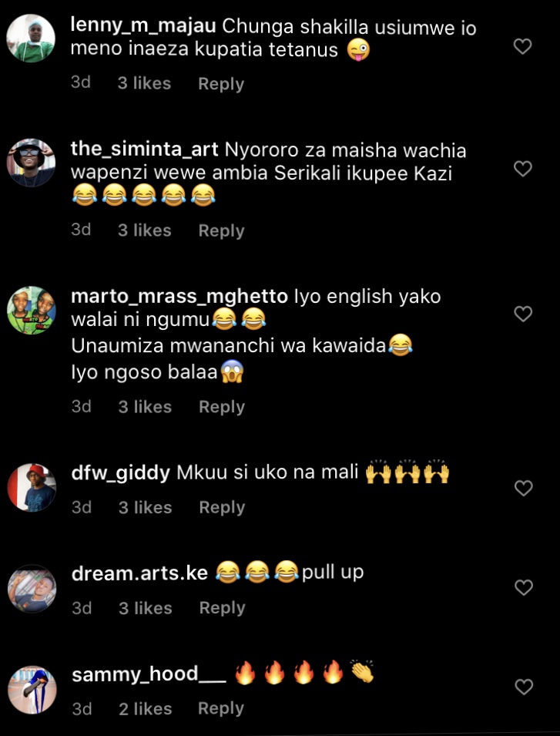Image resolution: width=560 pixels, height=736 pixels.
Task: Open lenny_m_majau's profile picture
Action: tap(31, 39)
